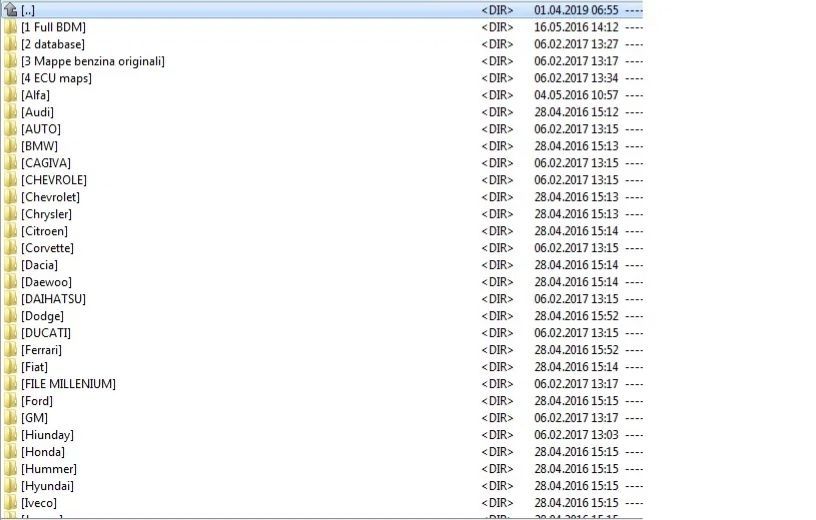816x520 pixels.
Task: Click the date 06.02.2017 13:03
Action: pos(576,435)
